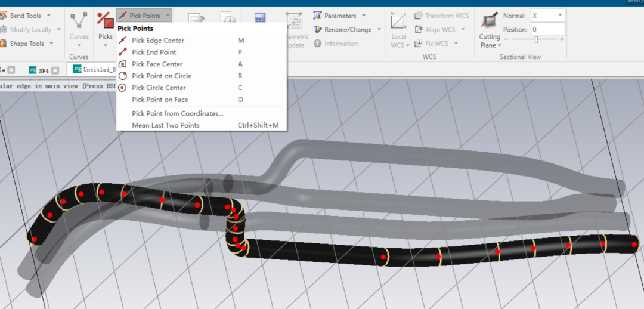
Task: Click the Parameters button label
Action: pyautogui.click(x=340, y=16)
